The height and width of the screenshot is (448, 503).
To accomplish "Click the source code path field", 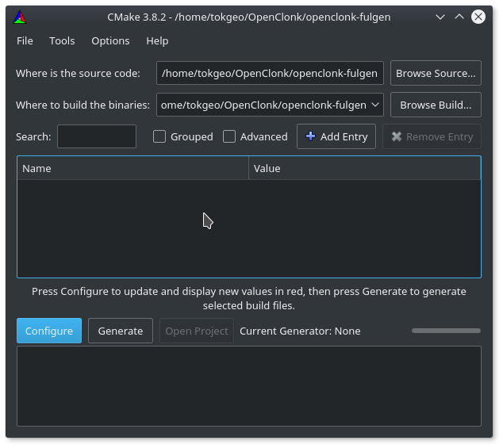I will 270,73.
